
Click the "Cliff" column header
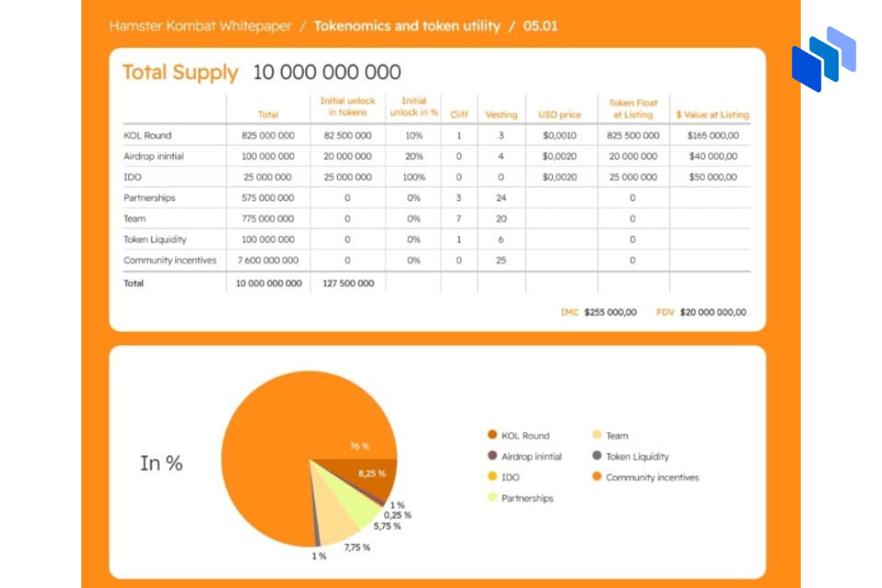click(x=459, y=114)
